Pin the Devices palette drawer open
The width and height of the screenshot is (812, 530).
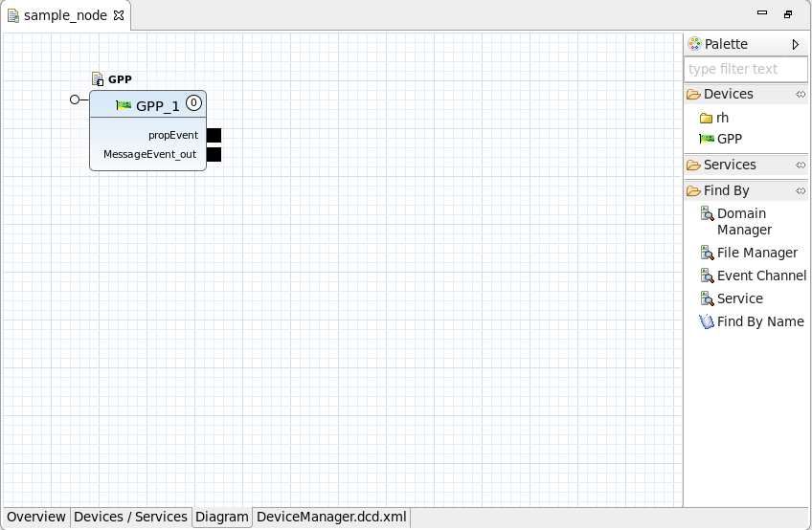(800, 95)
